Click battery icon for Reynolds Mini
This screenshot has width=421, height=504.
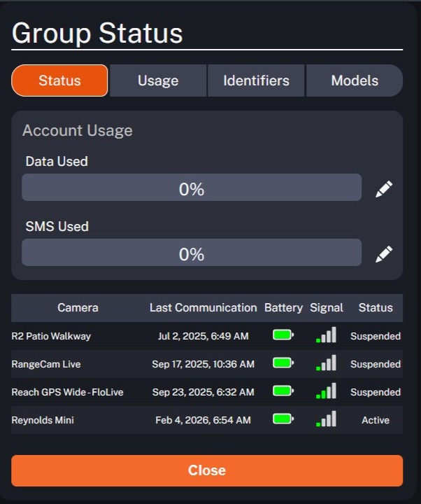283,419
